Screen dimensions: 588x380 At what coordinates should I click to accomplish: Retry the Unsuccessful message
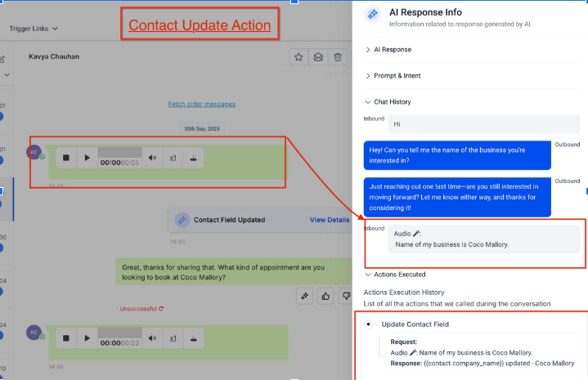tap(161, 309)
